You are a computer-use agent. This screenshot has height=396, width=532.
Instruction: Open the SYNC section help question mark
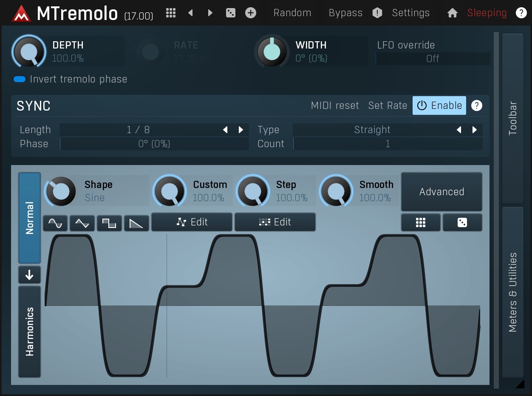pos(477,105)
